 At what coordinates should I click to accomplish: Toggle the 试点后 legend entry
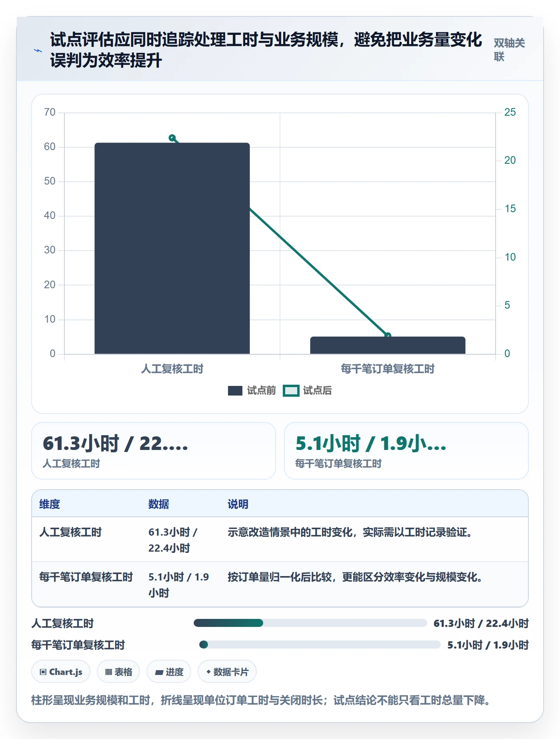[x=307, y=390]
